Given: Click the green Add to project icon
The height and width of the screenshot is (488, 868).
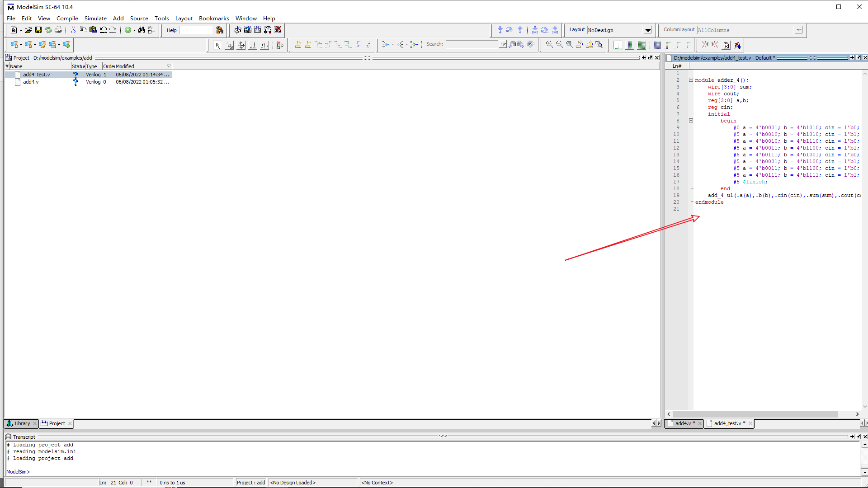Looking at the screenshot, I should (x=128, y=30).
